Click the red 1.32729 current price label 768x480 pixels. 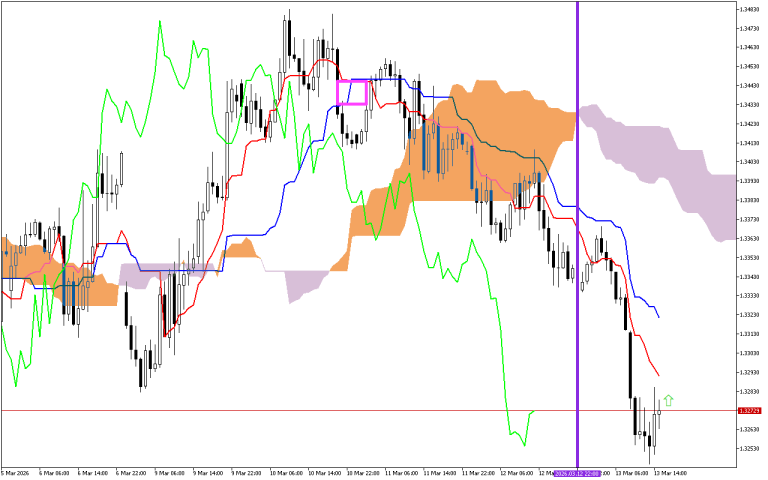[749, 410]
